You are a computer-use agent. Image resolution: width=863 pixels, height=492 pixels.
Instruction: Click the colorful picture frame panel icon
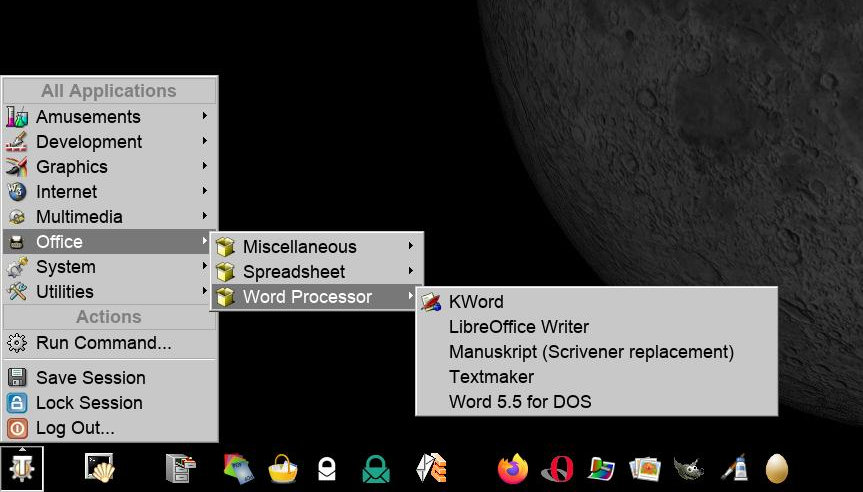click(601, 469)
